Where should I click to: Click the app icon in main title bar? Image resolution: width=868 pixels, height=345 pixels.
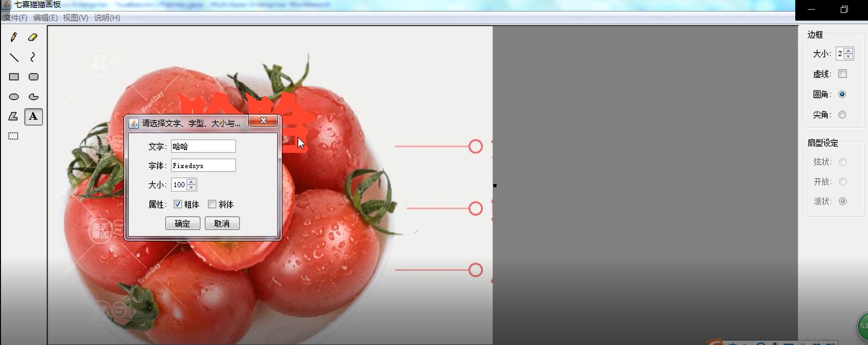click(6, 4)
